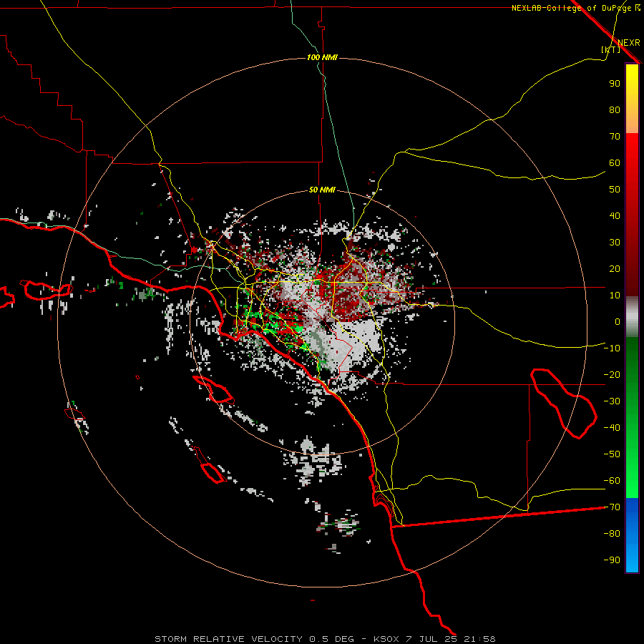The height and width of the screenshot is (644, 644).
Task: Click the NEXR label above the scale
Action: (629, 43)
